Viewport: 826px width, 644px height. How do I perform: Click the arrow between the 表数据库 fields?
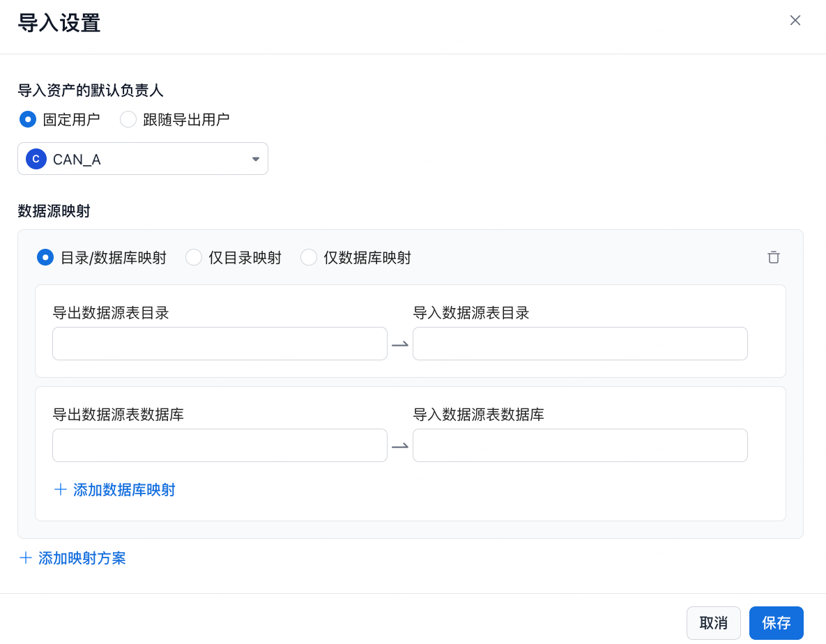[400, 446]
